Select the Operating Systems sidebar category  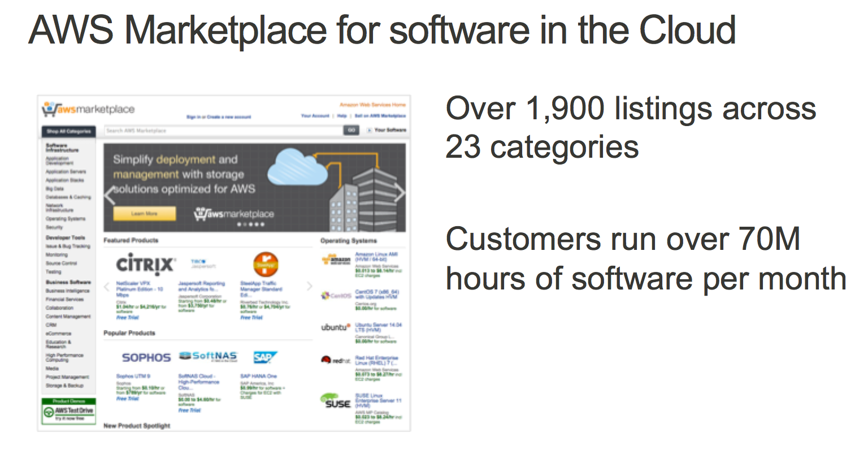point(66,218)
